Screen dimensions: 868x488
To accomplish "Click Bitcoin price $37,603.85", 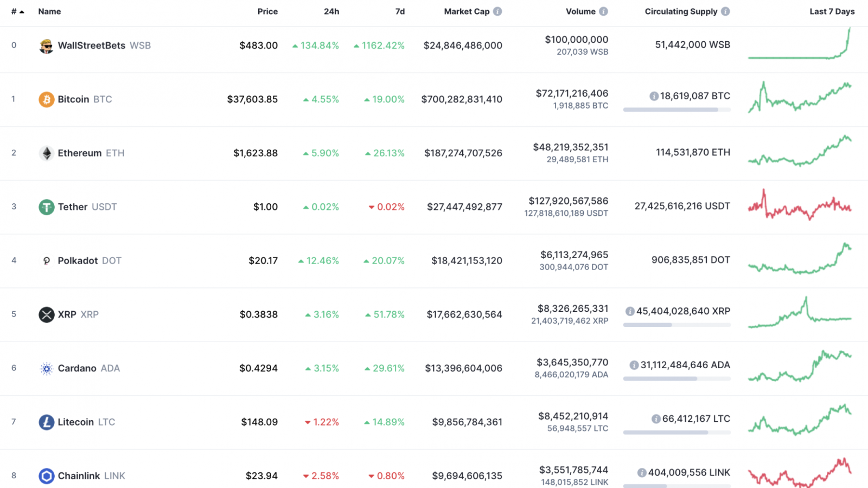I will 252,99.
